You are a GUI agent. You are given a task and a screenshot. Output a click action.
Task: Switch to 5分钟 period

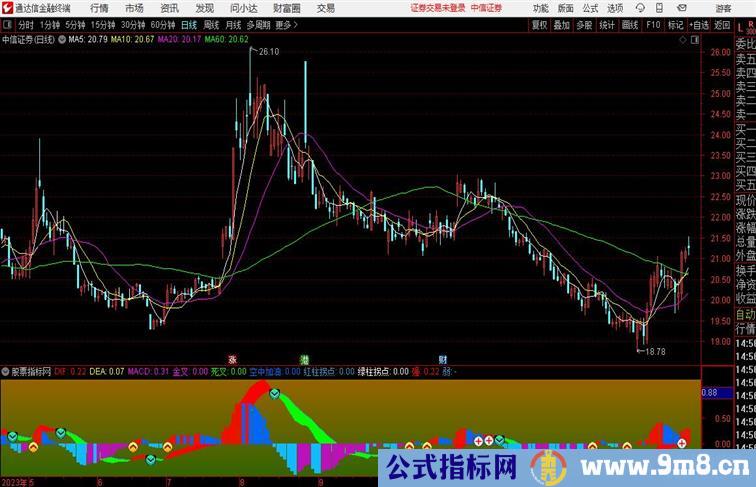coord(75,25)
